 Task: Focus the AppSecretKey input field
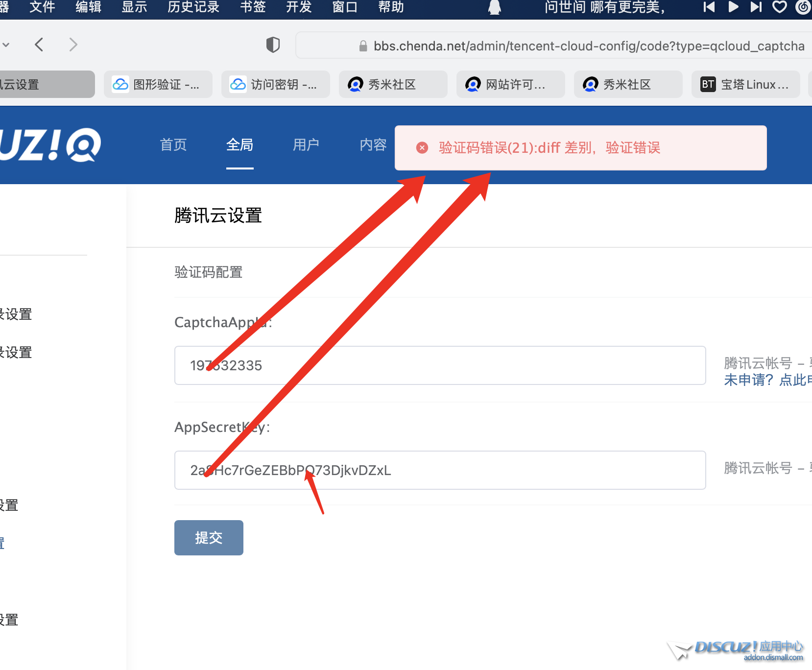pyautogui.click(x=440, y=470)
